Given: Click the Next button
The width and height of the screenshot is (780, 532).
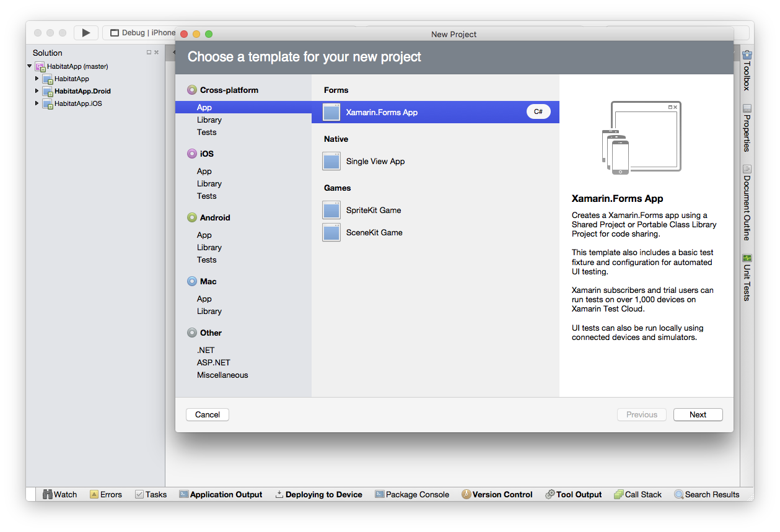Looking at the screenshot, I should tap(698, 415).
